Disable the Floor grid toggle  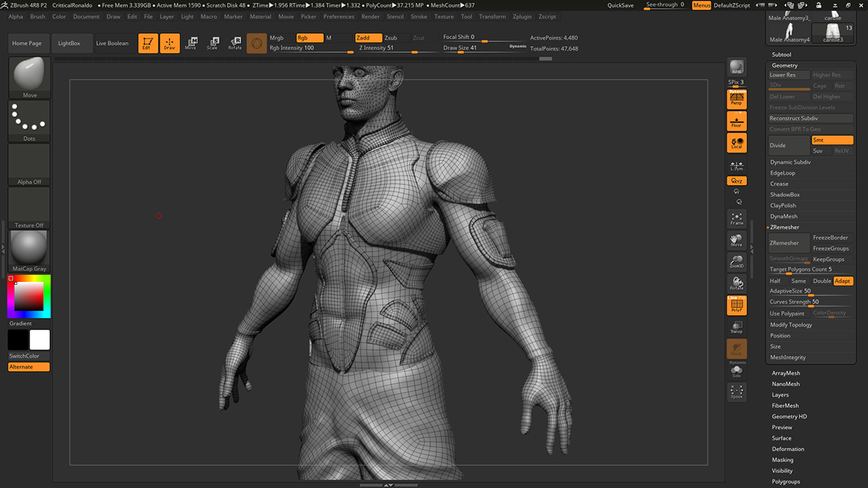736,121
